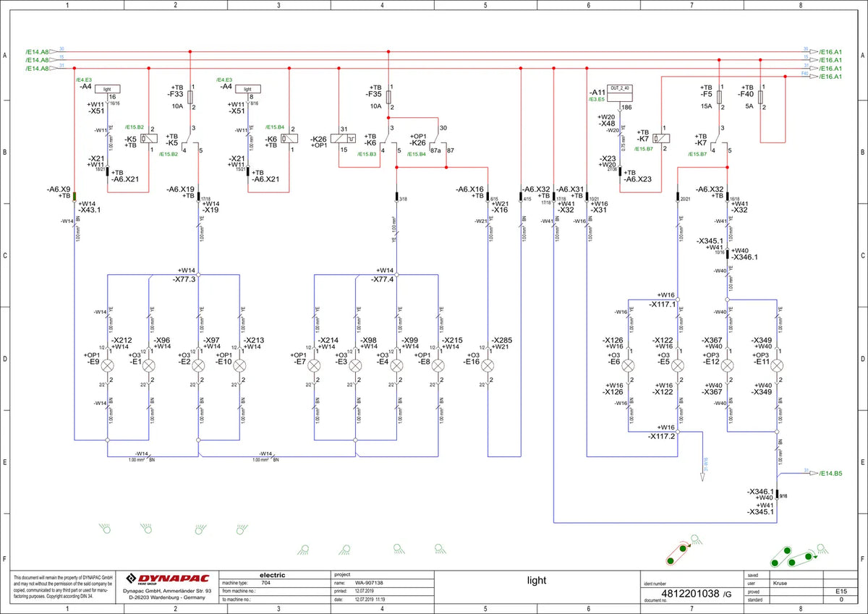This screenshot has height=614, width=868.
Task: Select the -A6.X23 connector label
Action: tap(638, 179)
